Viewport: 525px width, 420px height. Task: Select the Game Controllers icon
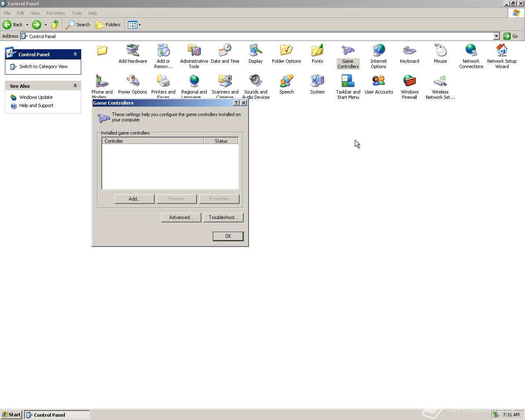pyautogui.click(x=348, y=56)
